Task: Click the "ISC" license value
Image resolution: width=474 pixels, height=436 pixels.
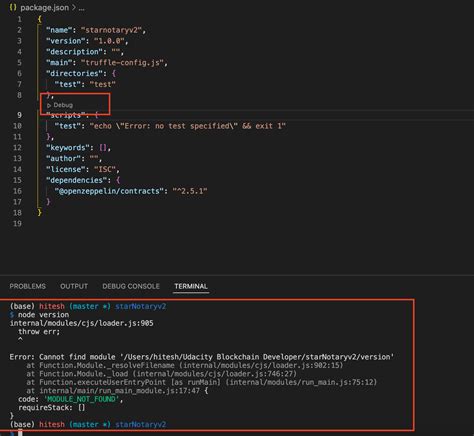Action: [x=105, y=169]
